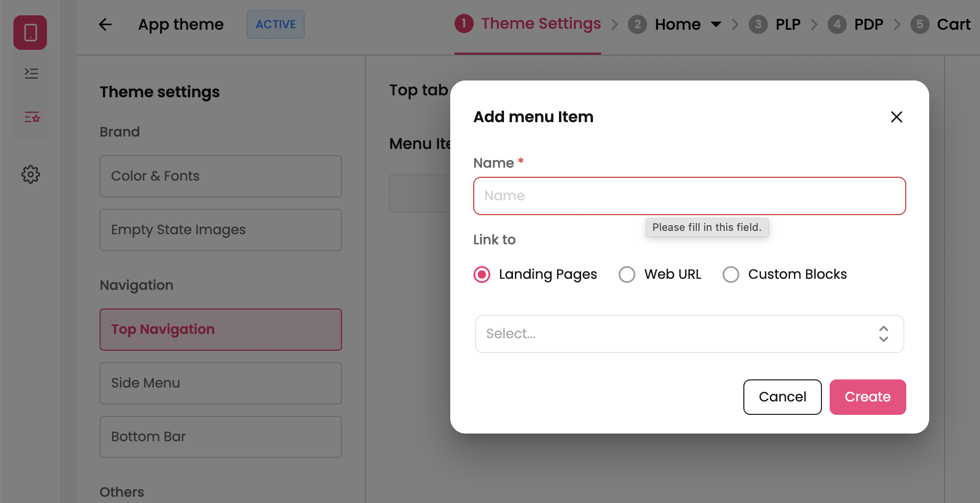Close the Add menu Item dialog
The width and height of the screenshot is (980, 503).
(x=896, y=117)
